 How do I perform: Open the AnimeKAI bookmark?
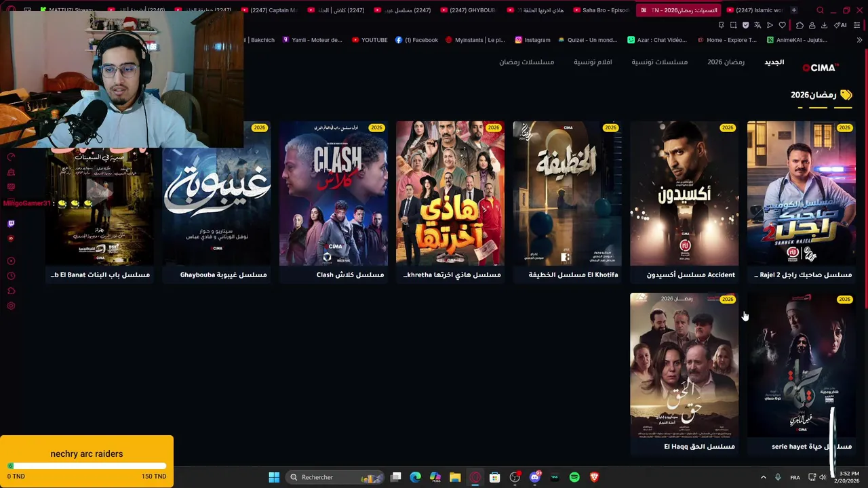797,40
